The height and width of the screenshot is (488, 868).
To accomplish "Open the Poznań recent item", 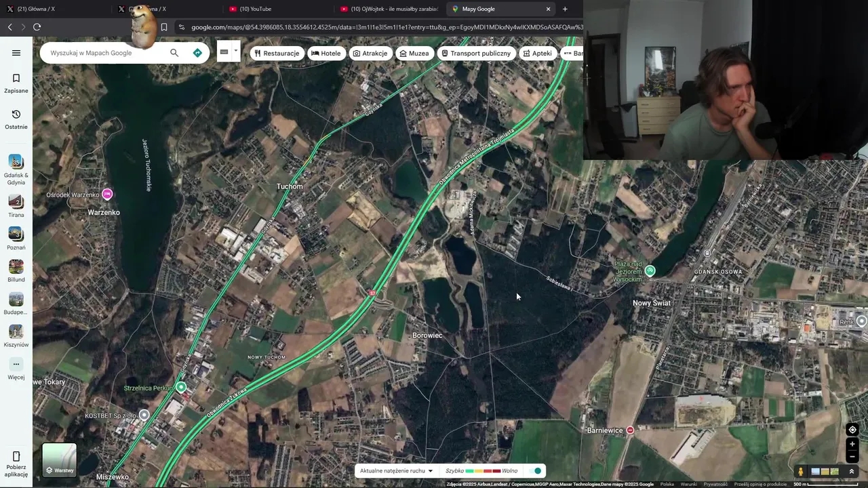I will (16, 239).
